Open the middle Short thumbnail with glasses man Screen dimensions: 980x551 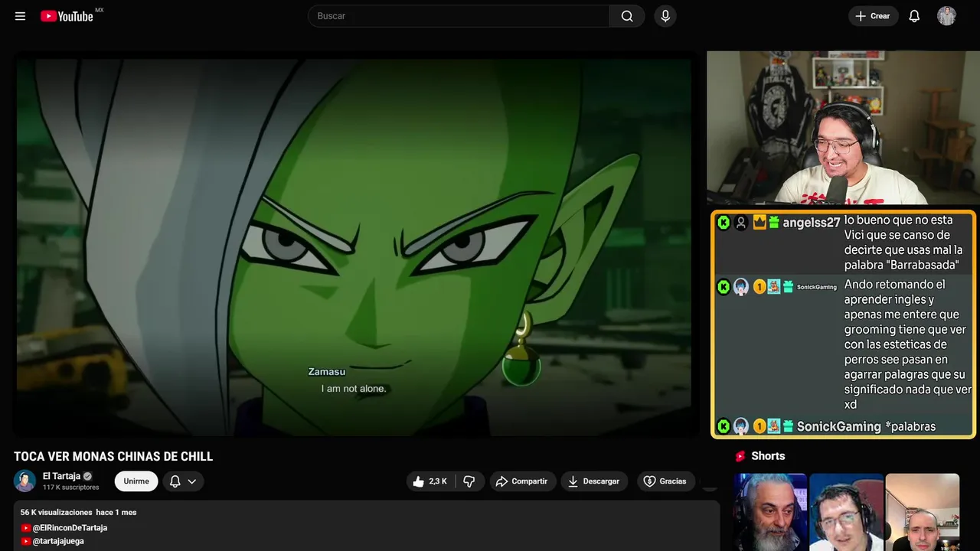(x=846, y=512)
